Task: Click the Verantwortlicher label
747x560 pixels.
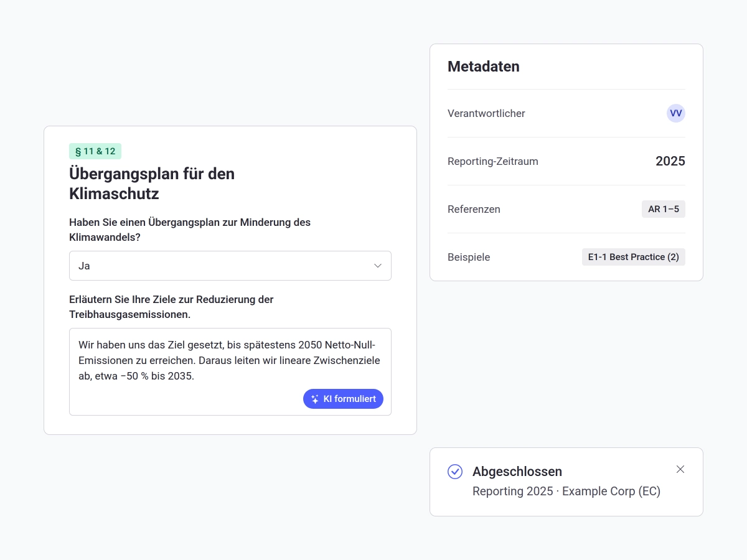Action: 486,113
